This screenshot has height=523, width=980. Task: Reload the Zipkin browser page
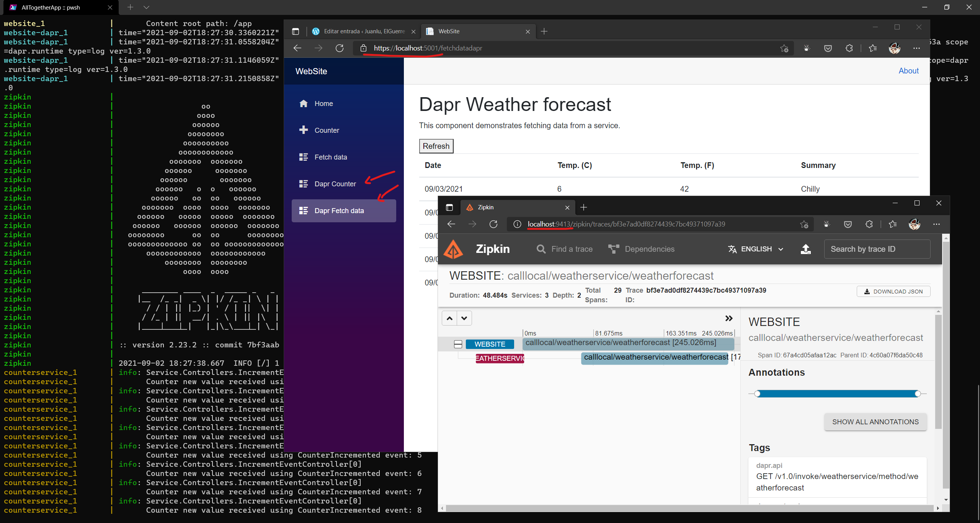point(493,224)
